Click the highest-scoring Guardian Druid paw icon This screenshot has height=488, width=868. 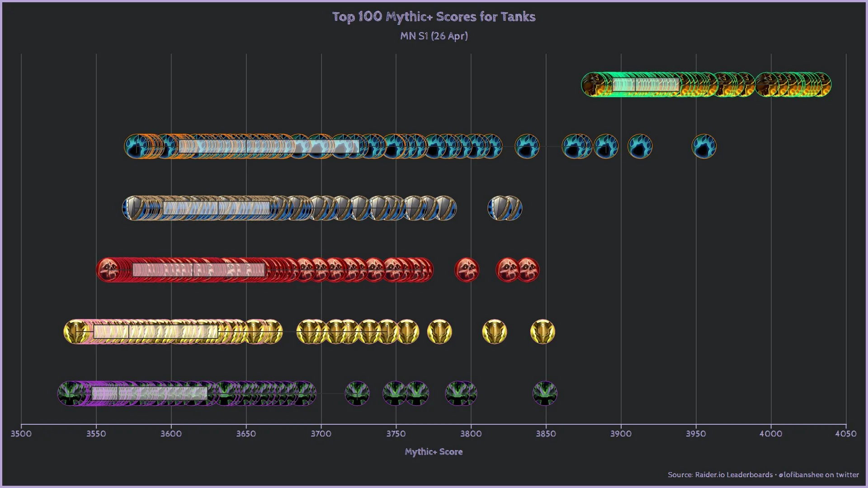pos(704,146)
